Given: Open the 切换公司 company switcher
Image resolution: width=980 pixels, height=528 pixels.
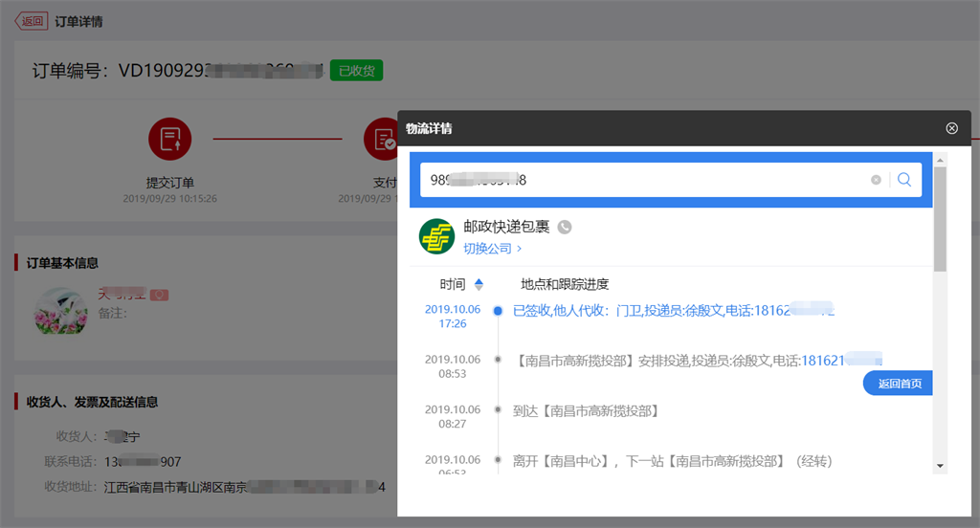Looking at the screenshot, I should click(x=492, y=249).
